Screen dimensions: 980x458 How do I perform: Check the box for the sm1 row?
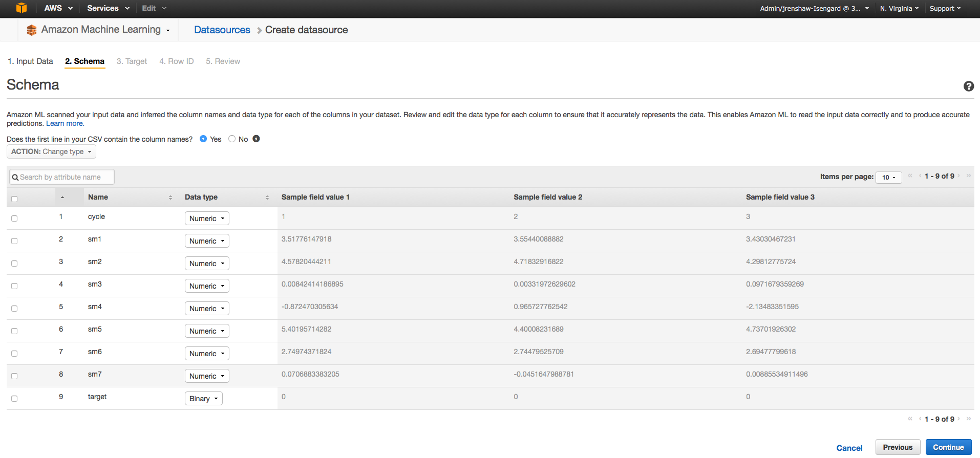[14, 241]
